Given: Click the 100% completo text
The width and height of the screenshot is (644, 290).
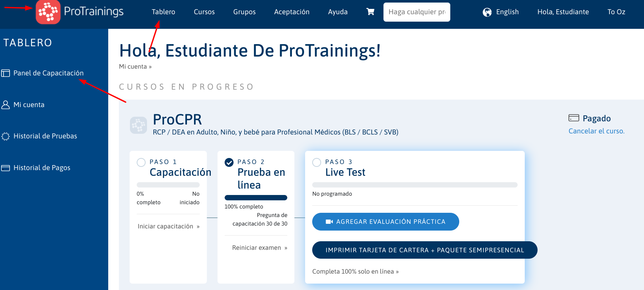Looking at the screenshot, I should click(x=244, y=207).
